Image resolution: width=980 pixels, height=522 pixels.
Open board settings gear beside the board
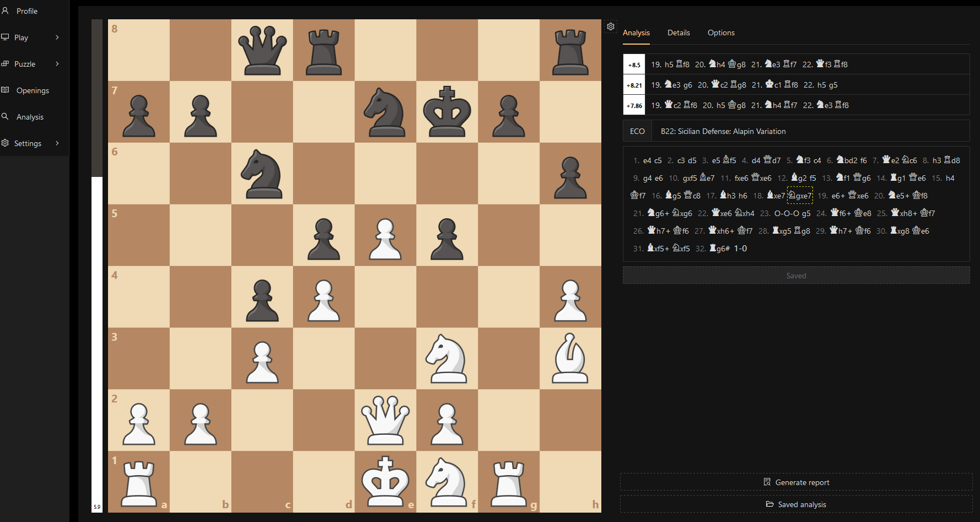pos(611,26)
